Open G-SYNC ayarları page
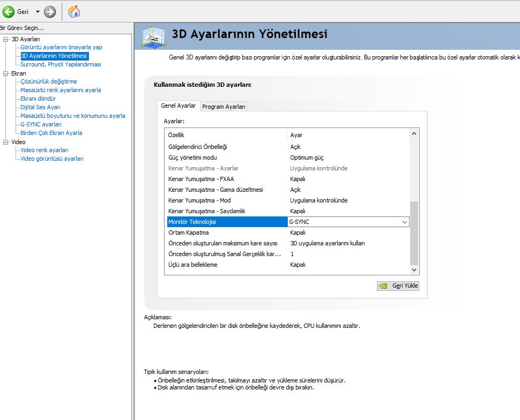The width and height of the screenshot is (520, 420). point(41,124)
